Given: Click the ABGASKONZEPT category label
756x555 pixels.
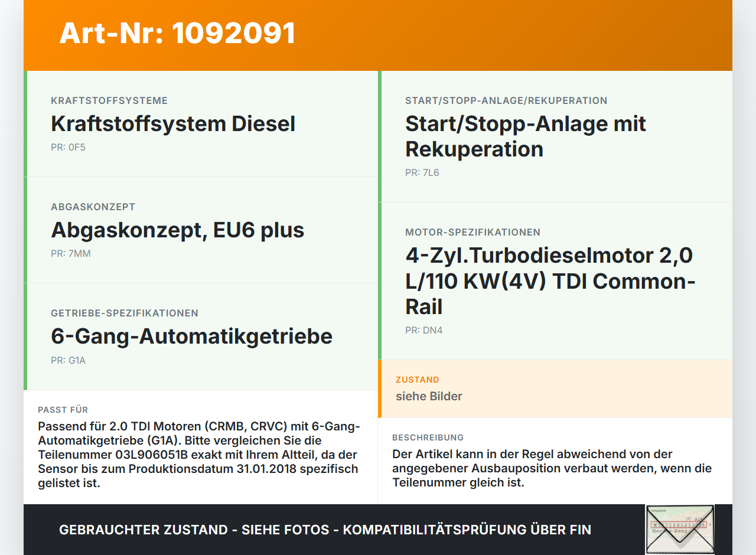Looking at the screenshot, I should click(x=93, y=207).
